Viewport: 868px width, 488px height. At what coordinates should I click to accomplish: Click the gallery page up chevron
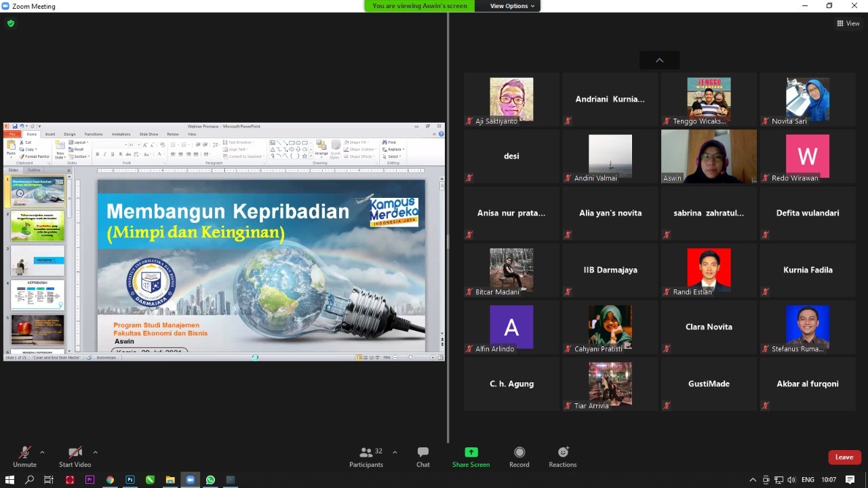pos(659,60)
